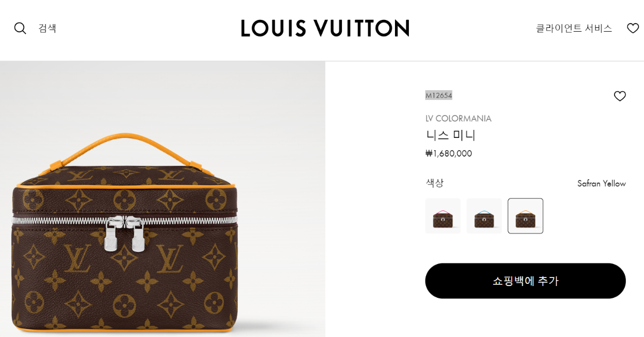Open the main product image
Viewport: 644px width, 337px height.
click(163, 199)
